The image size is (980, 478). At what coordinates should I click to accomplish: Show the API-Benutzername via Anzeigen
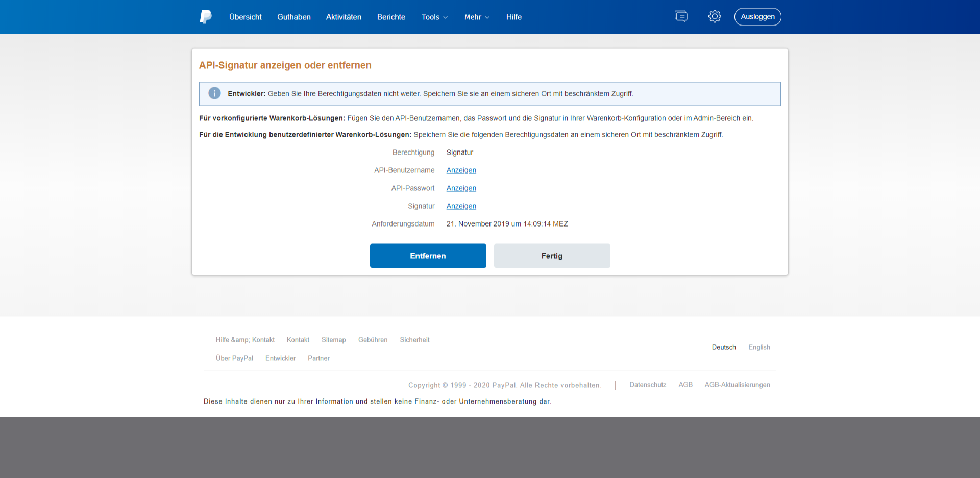click(461, 170)
